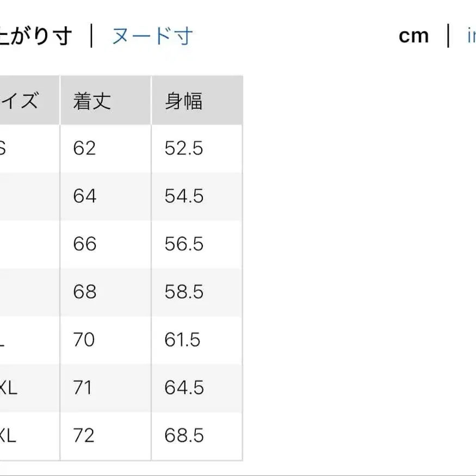
Task: Click the 70 length value for XL
Action: pyautogui.click(x=83, y=339)
